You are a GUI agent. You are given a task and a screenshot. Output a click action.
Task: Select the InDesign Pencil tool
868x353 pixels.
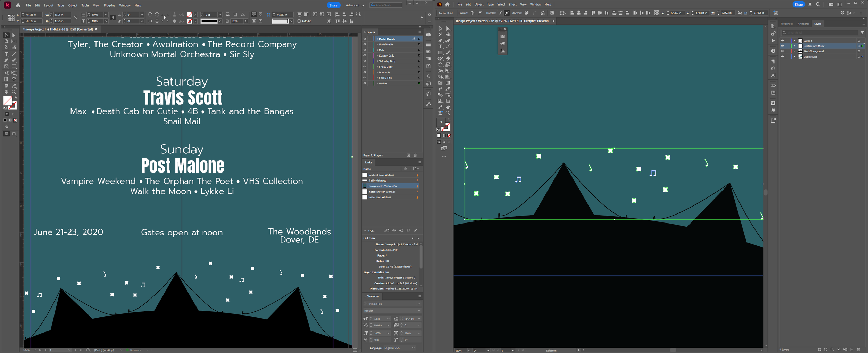pyautogui.click(x=14, y=60)
